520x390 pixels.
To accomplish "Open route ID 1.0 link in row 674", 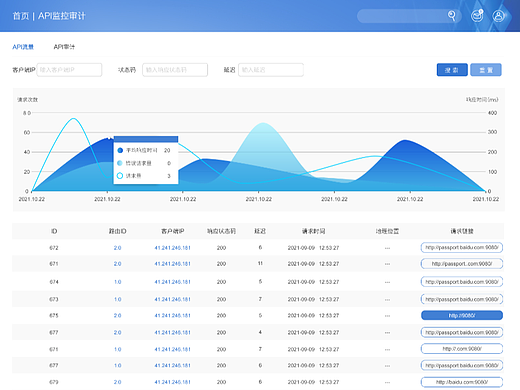I will tap(117, 282).
